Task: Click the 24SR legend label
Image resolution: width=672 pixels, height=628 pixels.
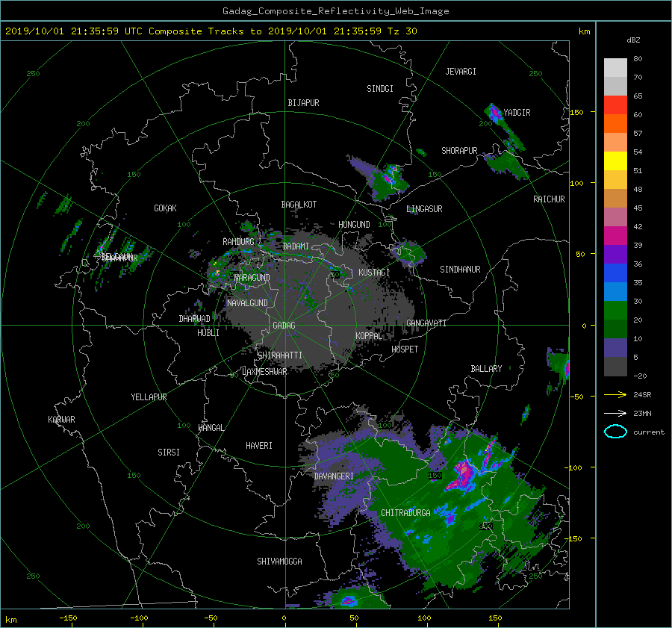Action: click(x=642, y=394)
